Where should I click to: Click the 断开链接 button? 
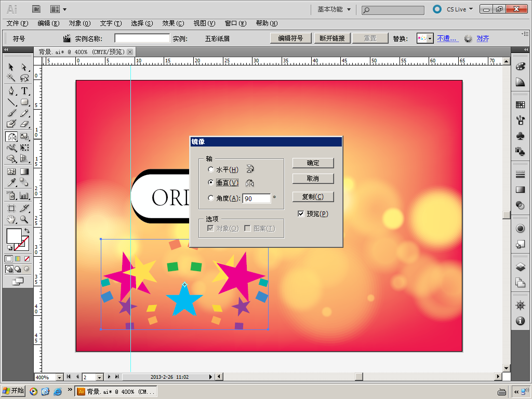(332, 38)
